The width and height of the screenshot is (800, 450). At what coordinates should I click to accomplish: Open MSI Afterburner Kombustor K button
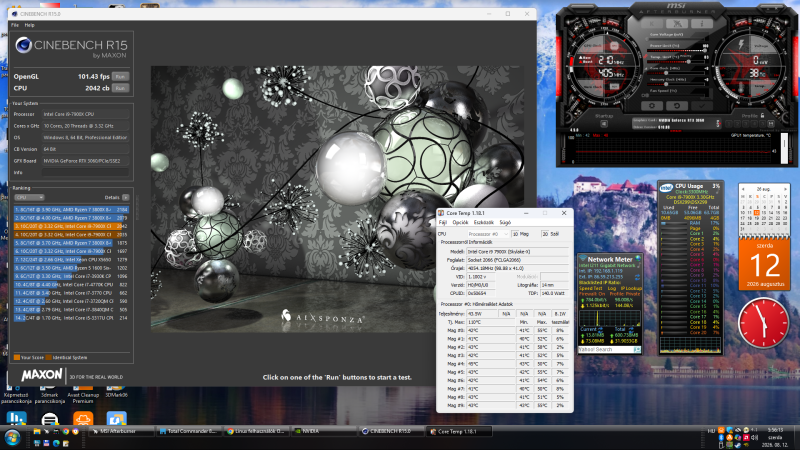coord(652,24)
